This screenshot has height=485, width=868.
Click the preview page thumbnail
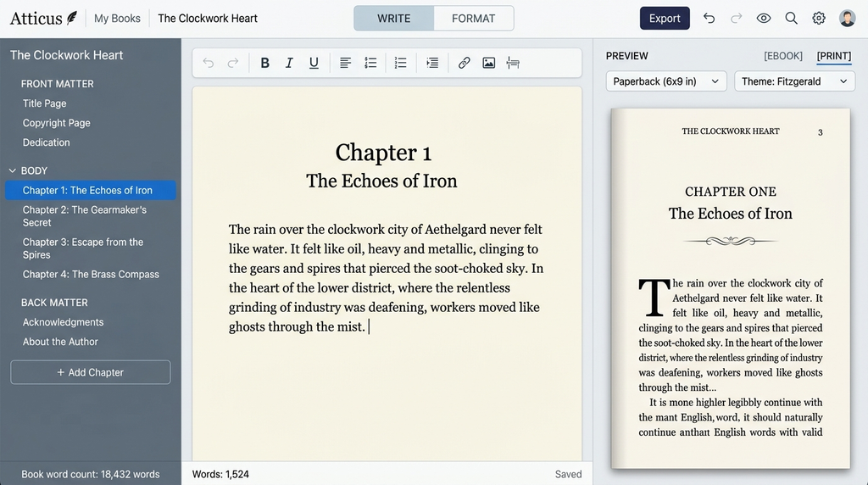[x=730, y=288]
